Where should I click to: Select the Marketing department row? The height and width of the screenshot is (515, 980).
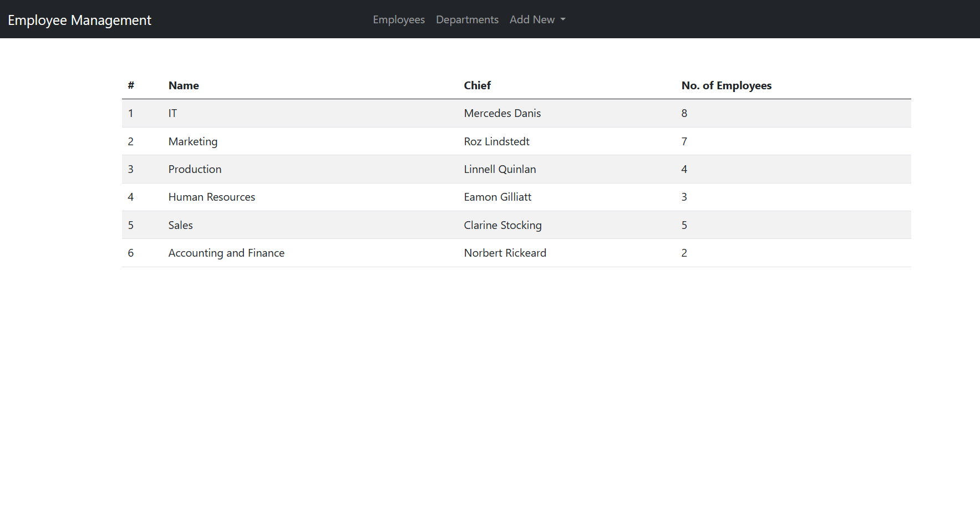(x=192, y=141)
